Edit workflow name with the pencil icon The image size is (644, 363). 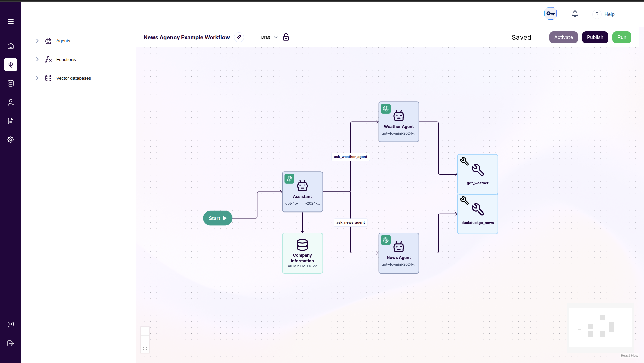239,37
